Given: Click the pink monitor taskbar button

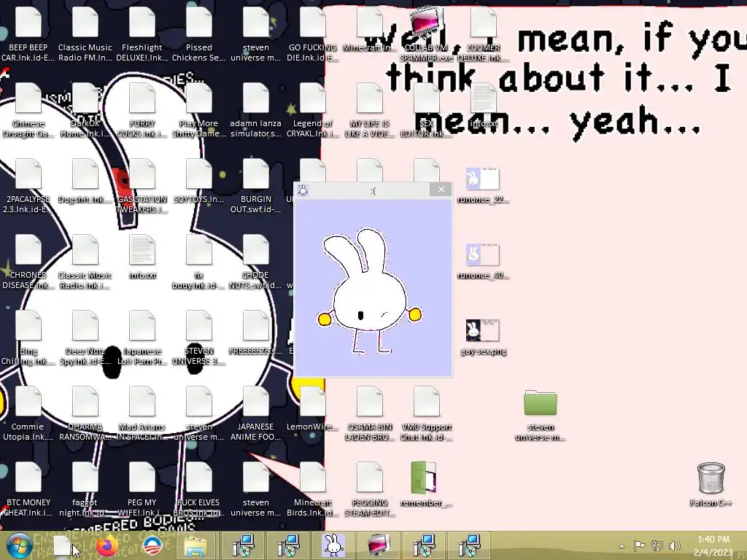Looking at the screenshot, I should pyautogui.click(x=379, y=545).
